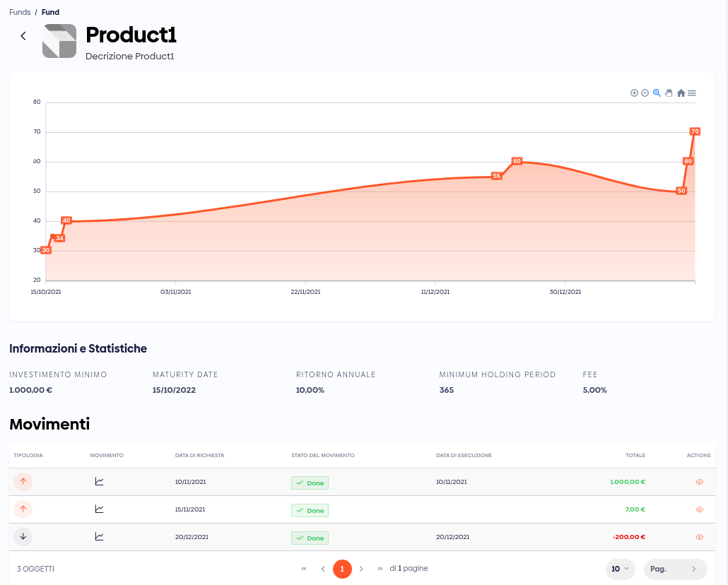728x585 pixels.
Task: Go to next page with the chevron
Action: [x=361, y=569]
